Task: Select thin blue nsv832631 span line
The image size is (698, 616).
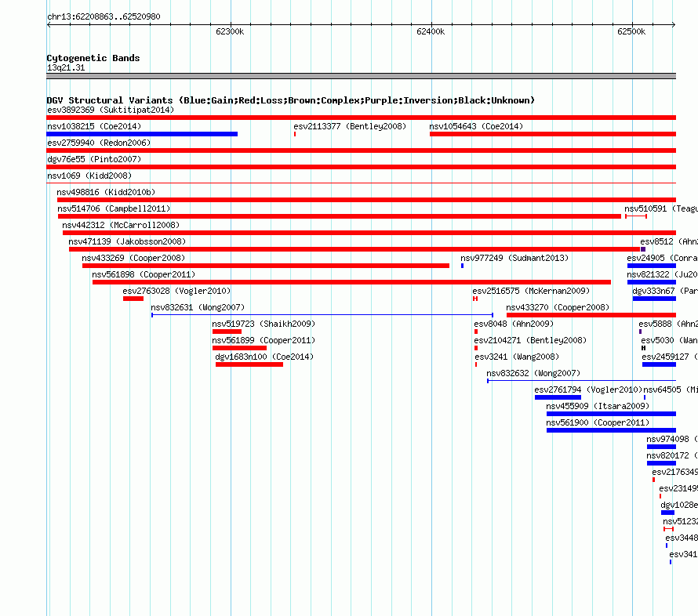Action: [322, 315]
